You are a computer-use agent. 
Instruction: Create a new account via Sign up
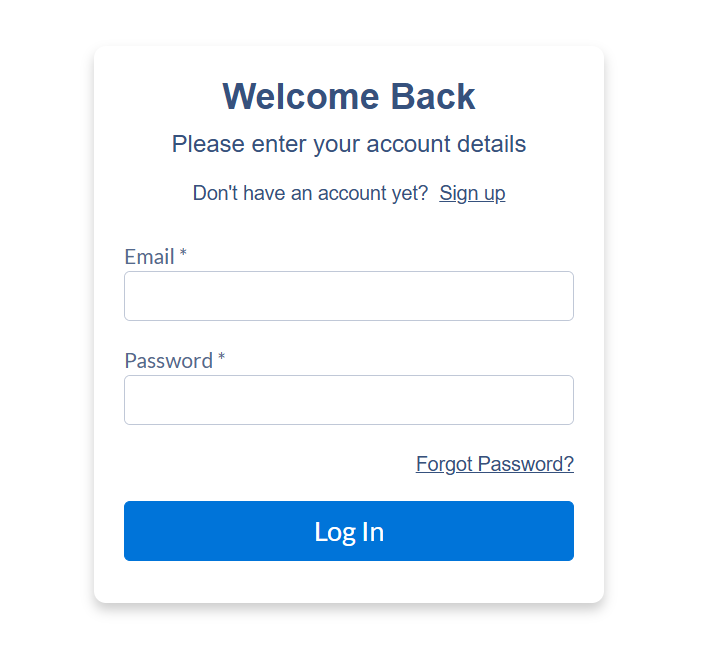[472, 193]
